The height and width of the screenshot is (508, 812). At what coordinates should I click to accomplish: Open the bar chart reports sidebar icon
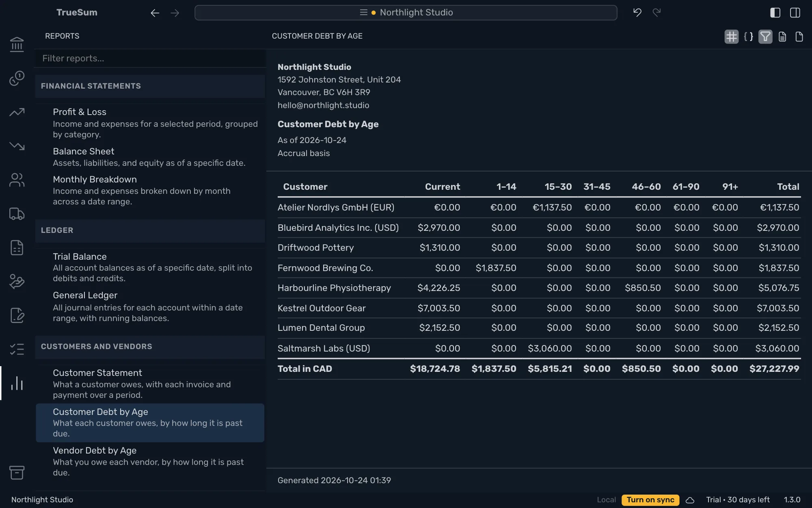point(17,383)
